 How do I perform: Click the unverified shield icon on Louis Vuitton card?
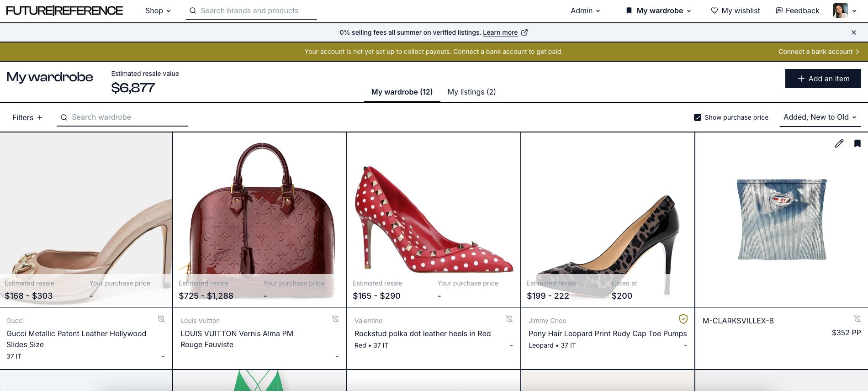click(x=335, y=319)
